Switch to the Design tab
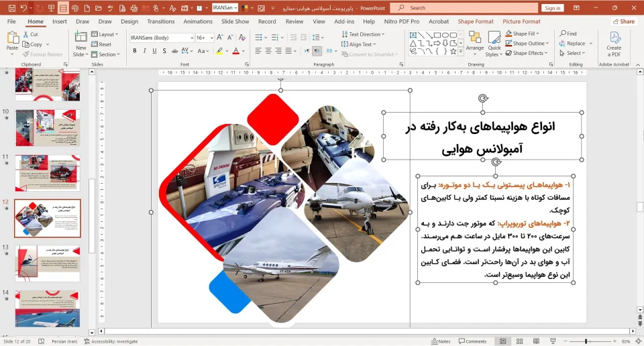Screen dimensions: 644x346 point(129,21)
